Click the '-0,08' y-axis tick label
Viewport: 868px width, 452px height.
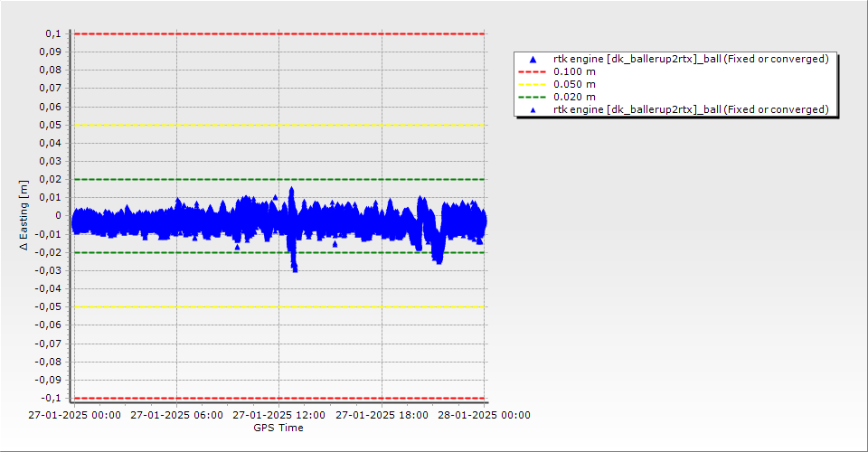tap(48, 362)
